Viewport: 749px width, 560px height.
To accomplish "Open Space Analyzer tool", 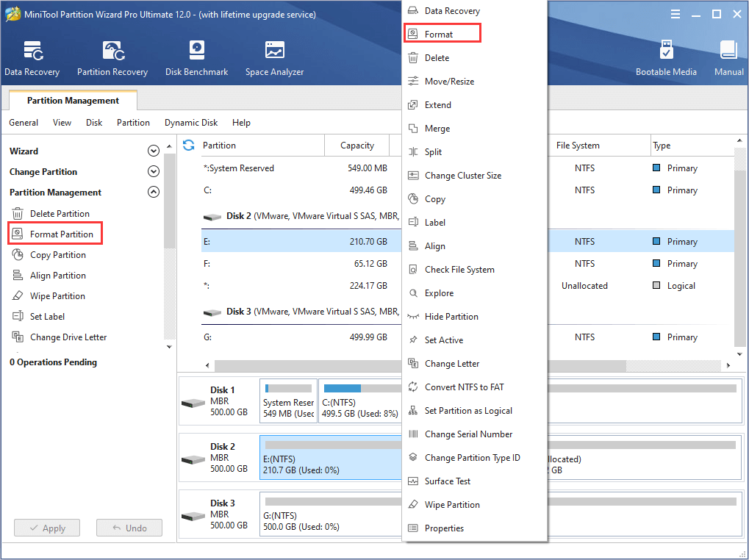I will click(x=274, y=58).
